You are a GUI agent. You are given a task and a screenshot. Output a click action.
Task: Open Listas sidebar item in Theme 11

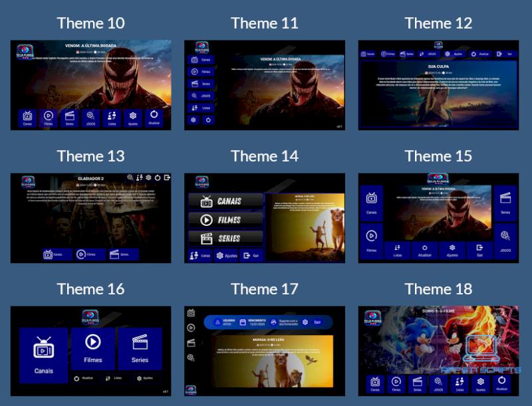pos(201,108)
